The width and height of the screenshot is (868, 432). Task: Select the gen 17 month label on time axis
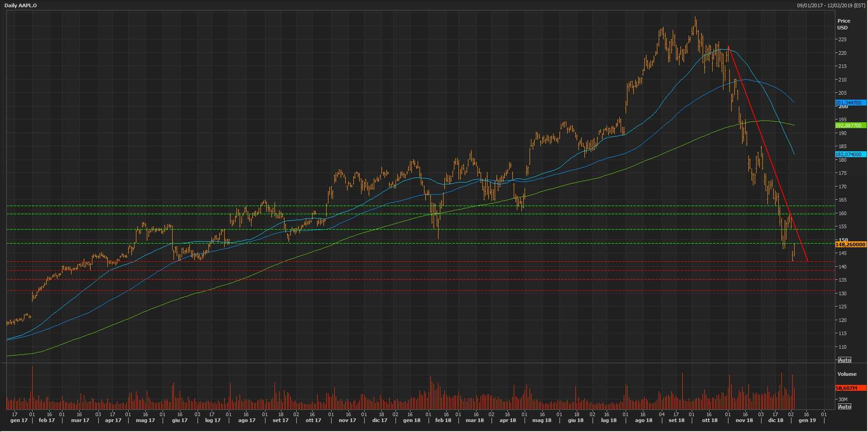pyautogui.click(x=19, y=421)
